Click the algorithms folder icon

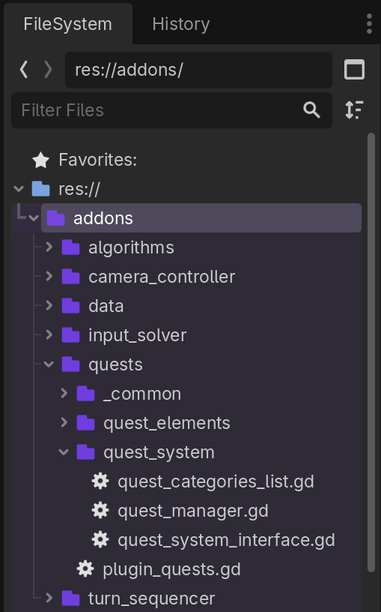pyautogui.click(x=71, y=247)
